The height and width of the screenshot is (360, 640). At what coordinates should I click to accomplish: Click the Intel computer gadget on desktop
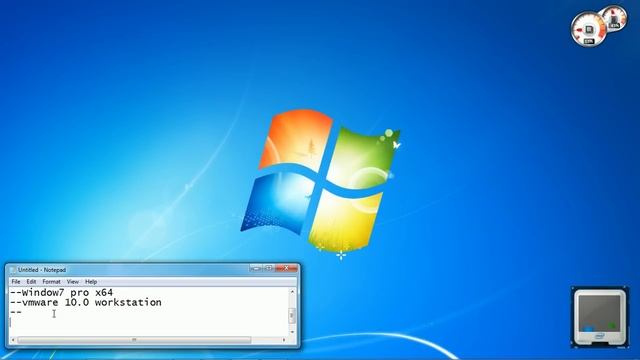600,317
